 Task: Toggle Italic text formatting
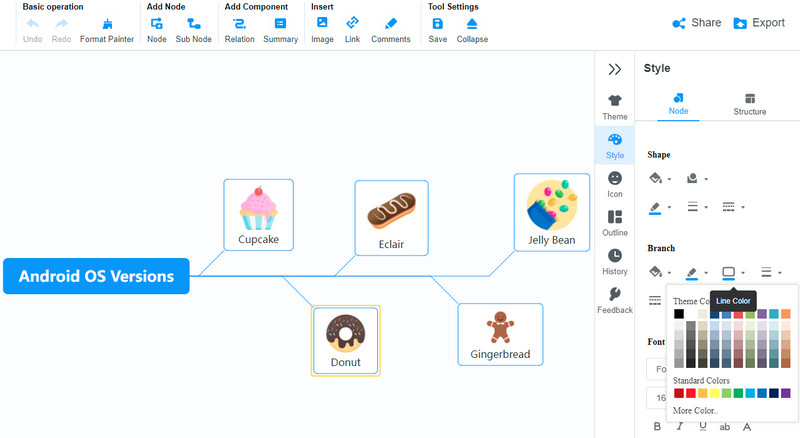(x=680, y=426)
